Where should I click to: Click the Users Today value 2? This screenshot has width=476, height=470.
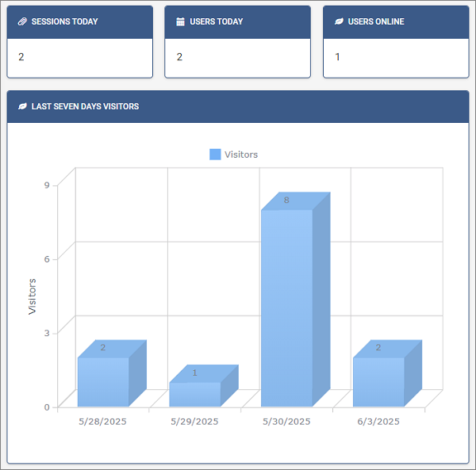tap(179, 57)
